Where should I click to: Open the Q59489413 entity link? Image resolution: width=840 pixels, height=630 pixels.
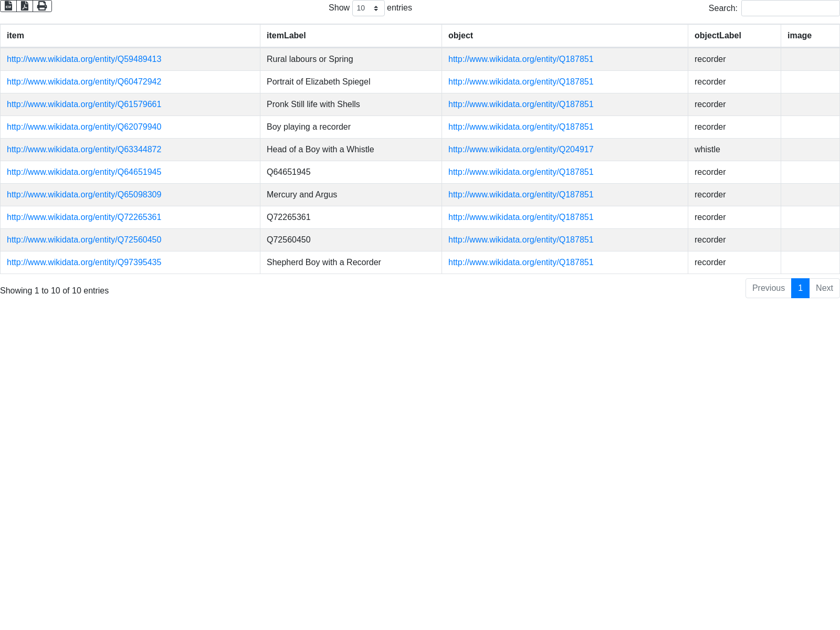coord(84,59)
